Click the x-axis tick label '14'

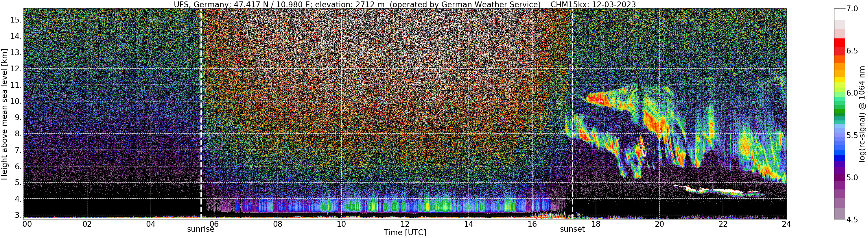468,224
